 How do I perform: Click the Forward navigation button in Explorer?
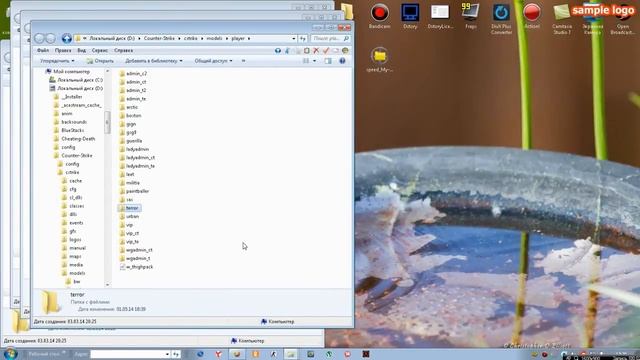click(50, 38)
